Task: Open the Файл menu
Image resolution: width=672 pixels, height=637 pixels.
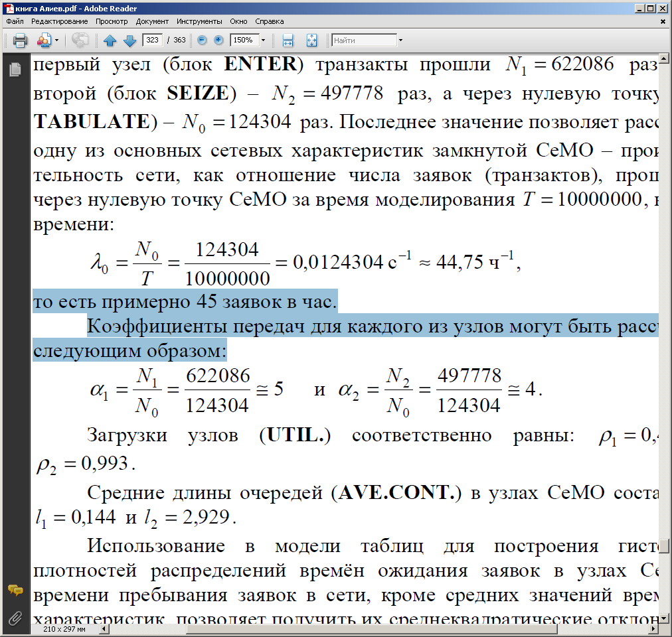Action: tap(15, 21)
